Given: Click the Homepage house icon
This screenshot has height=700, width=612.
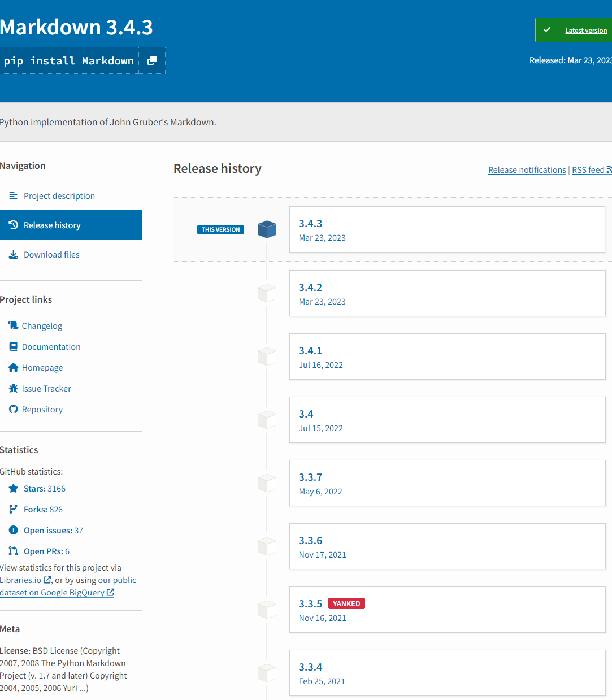Looking at the screenshot, I should [x=14, y=367].
